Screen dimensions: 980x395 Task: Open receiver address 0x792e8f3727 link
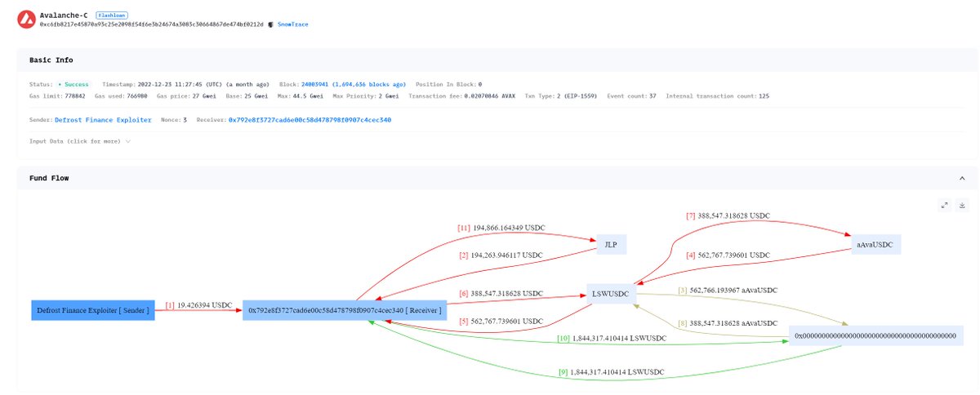point(310,120)
